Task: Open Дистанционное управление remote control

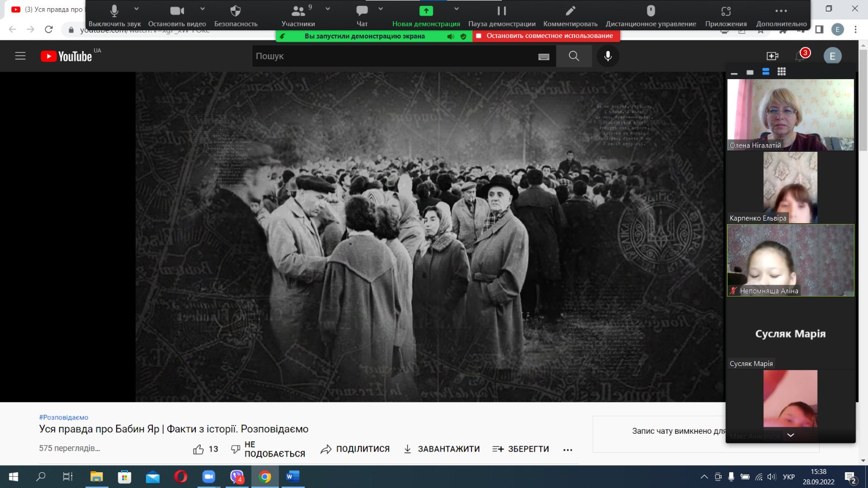Action: tap(651, 16)
